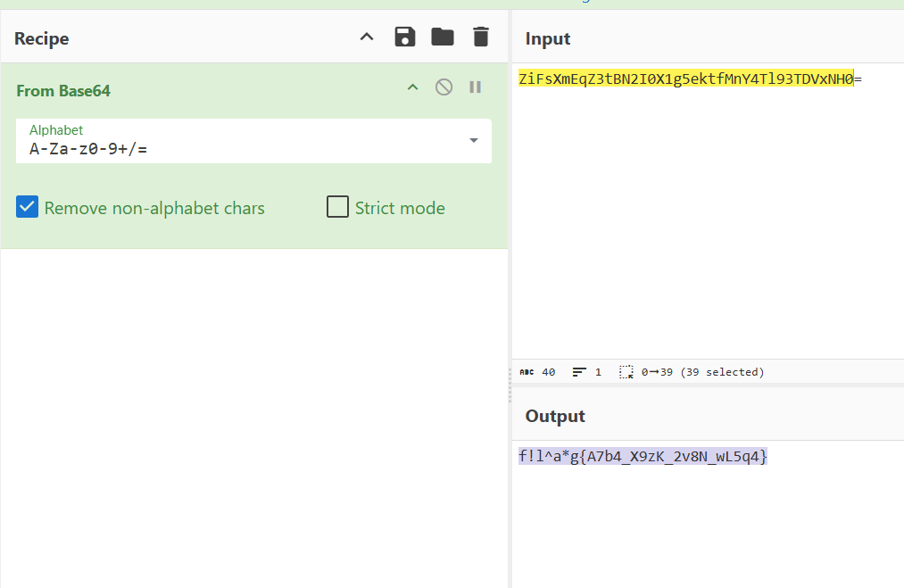Click the Base64 input string text
904x588 pixels.
[690, 79]
